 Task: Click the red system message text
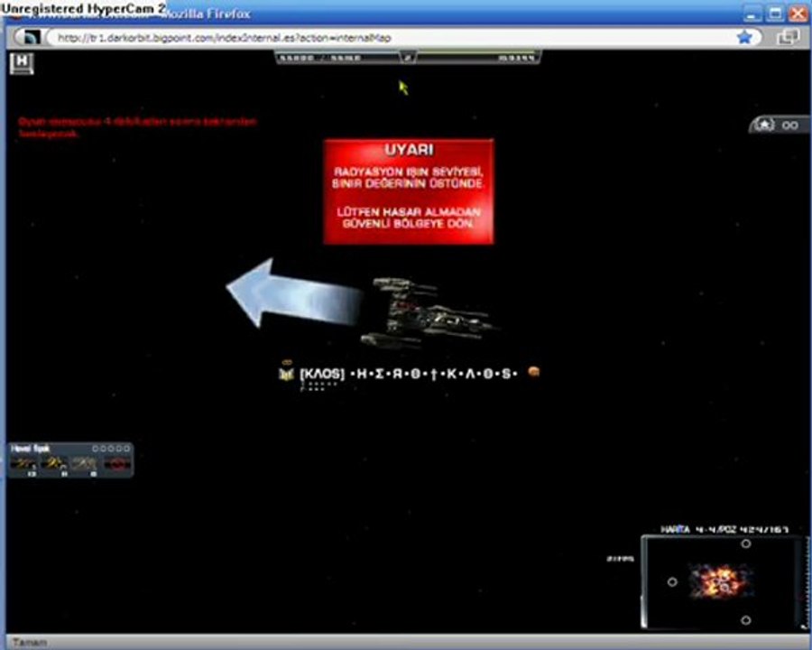point(137,127)
